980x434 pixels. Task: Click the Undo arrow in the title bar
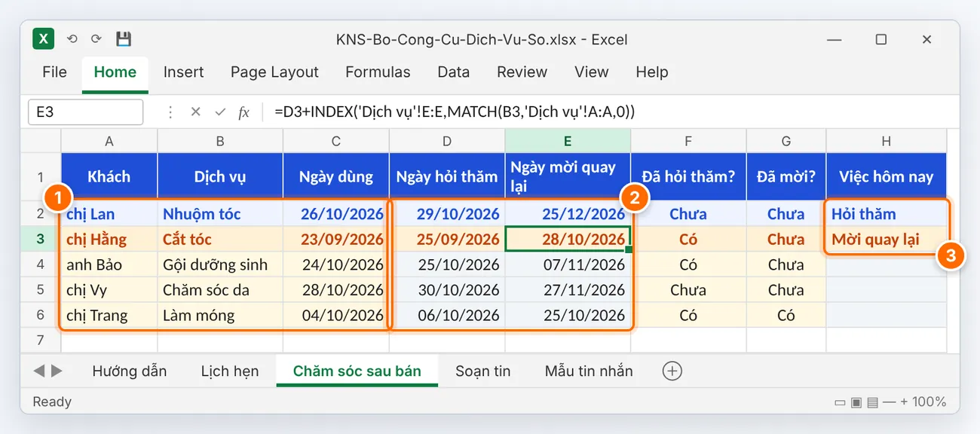click(x=72, y=39)
